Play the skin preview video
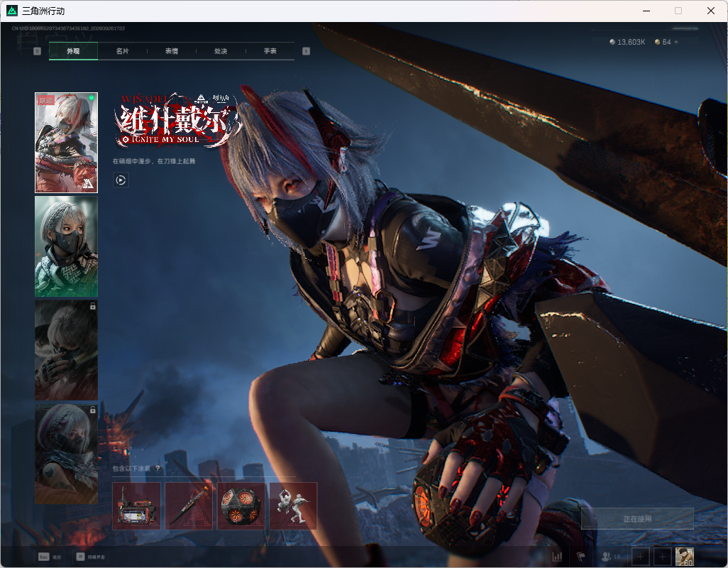Image resolution: width=728 pixels, height=568 pixels. [x=121, y=180]
